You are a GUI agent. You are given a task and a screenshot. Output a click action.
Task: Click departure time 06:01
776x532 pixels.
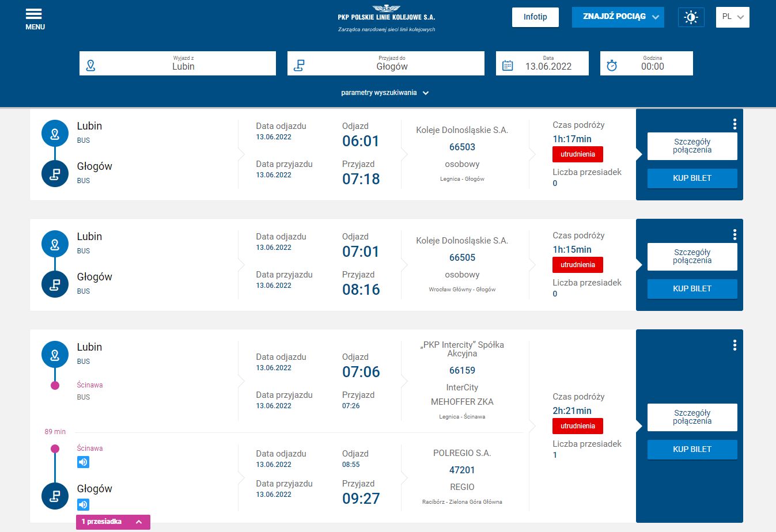361,141
